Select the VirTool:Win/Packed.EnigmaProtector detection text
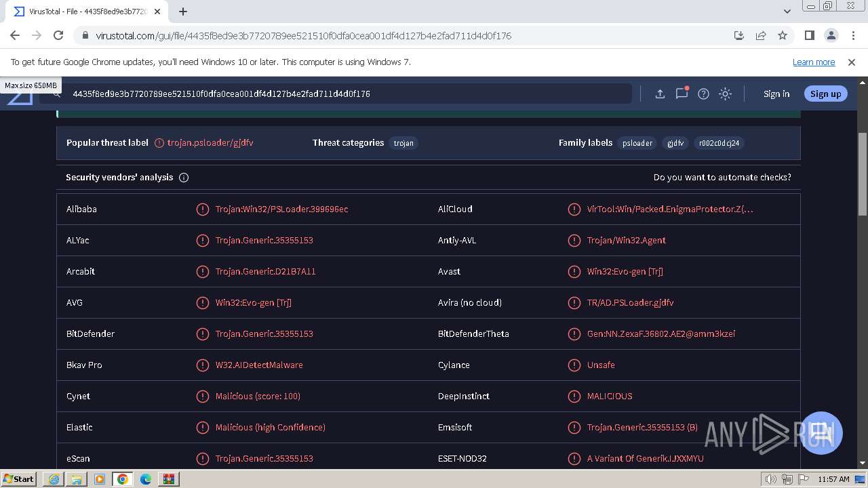 click(x=670, y=209)
